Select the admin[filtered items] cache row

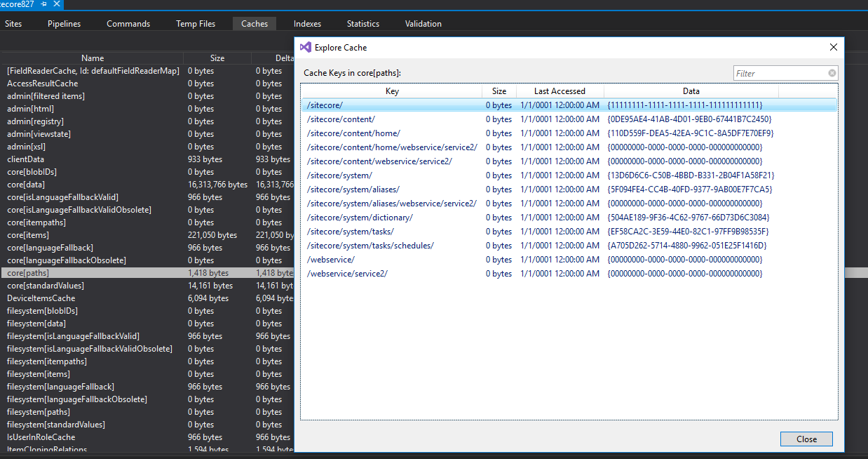(147, 96)
